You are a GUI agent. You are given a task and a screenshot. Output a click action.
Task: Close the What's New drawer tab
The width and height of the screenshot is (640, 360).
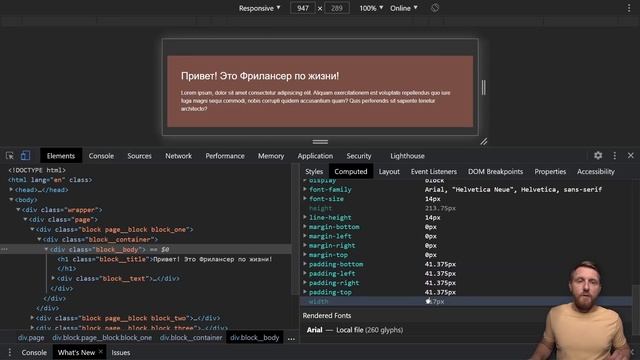click(101, 352)
